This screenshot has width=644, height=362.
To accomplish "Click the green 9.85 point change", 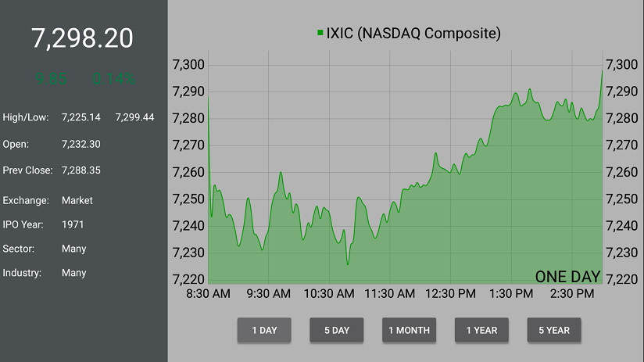I will click(52, 78).
